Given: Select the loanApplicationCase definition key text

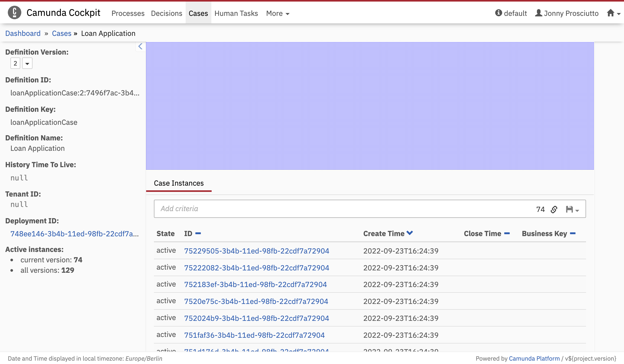Looking at the screenshot, I should 44,122.
